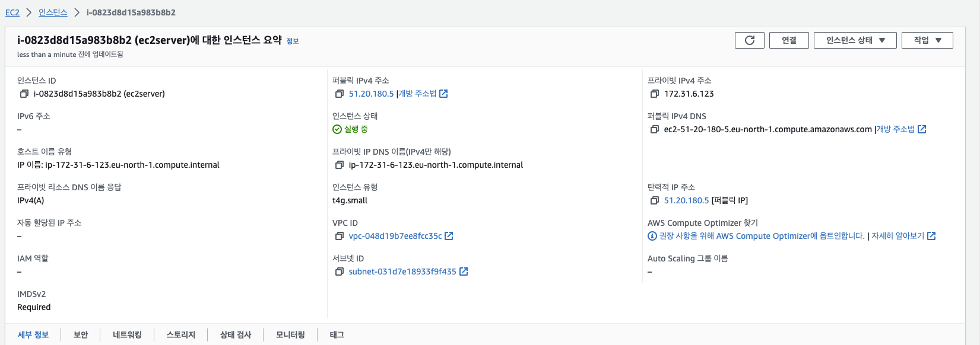Click the AWS Compute Optimizer info icon
980x345 pixels.
652,236
